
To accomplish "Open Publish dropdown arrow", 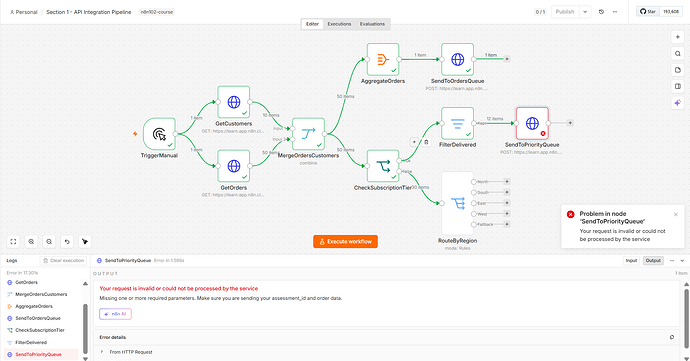I will pos(585,12).
